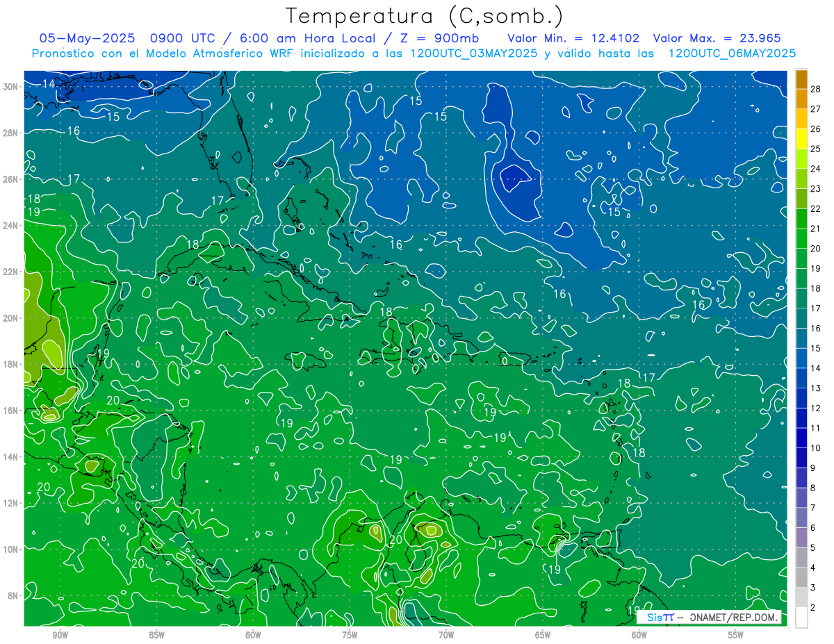The height and width of the screenshot is (644, 834).
Task: Click the "Valor Min. = 12.4102" text
Action: coord(573,38)
